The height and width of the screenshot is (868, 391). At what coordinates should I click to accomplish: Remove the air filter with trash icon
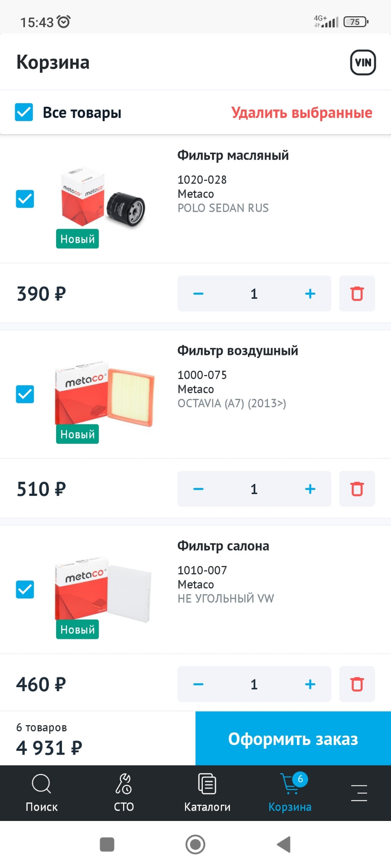(357, 489)
